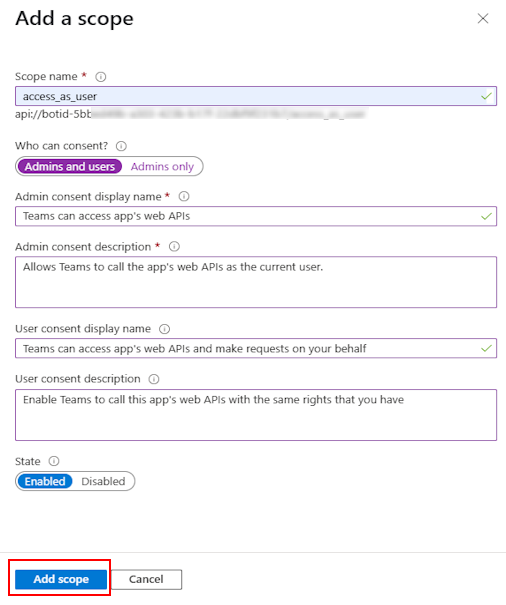The width and height of the screenshot is (506, 605).
Task: Click the api://botid application URI text
Action: click(190, 114)
